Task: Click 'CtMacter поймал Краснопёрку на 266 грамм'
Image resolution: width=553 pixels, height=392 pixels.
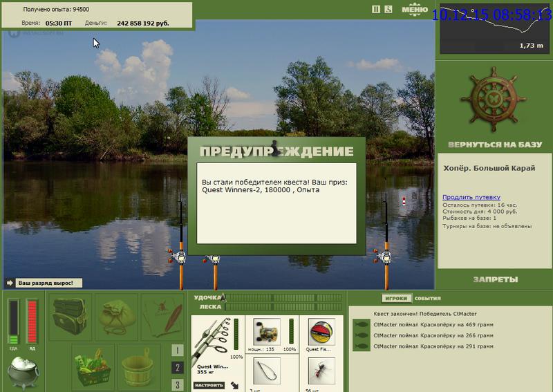Action: point(433,335)
